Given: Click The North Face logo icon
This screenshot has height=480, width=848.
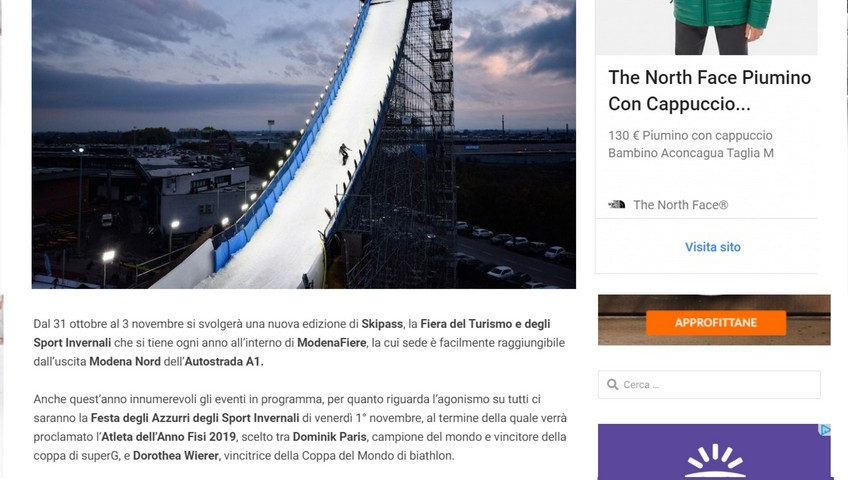Looking at the screenshot, I should click(617, 204).
